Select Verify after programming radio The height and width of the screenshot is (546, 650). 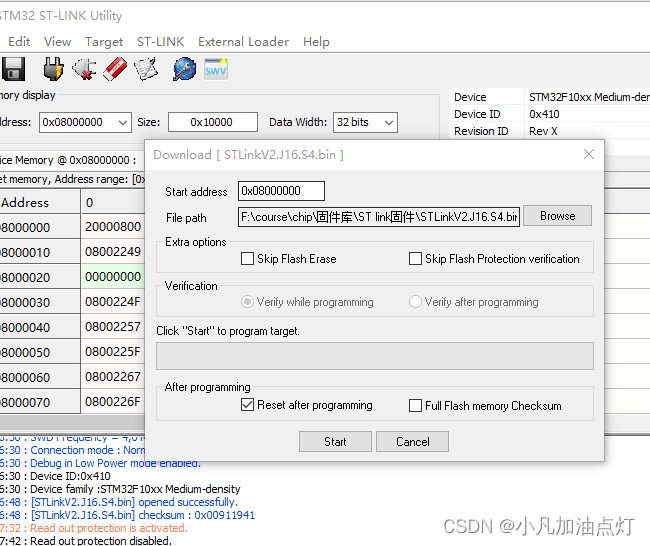[415, 302]
